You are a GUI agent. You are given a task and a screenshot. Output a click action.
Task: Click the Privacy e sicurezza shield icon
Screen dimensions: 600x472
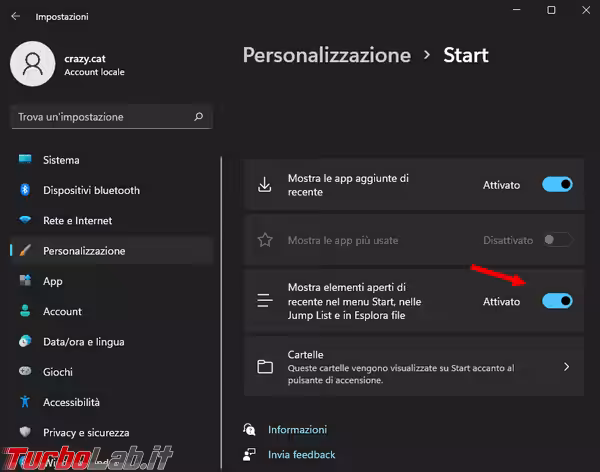point(25,432)
